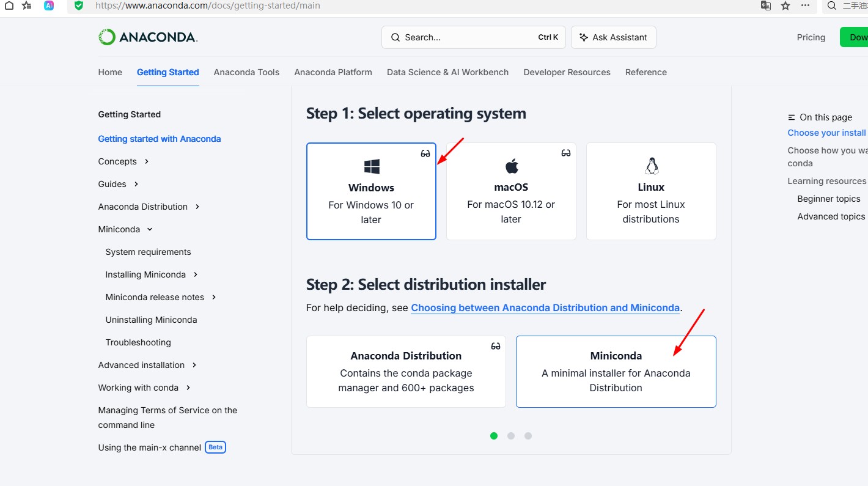Image resolution: width=868 pixels, height=486 pixels.
Task: Jump to Learning resources section
Action: click(x=827, y=181)
